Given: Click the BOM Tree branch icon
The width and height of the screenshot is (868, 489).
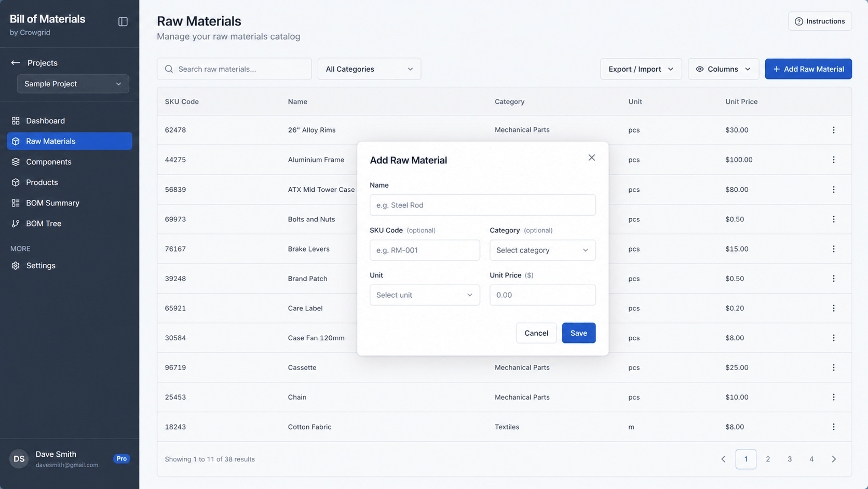Looking at the screenshot, I should [16, 223].
